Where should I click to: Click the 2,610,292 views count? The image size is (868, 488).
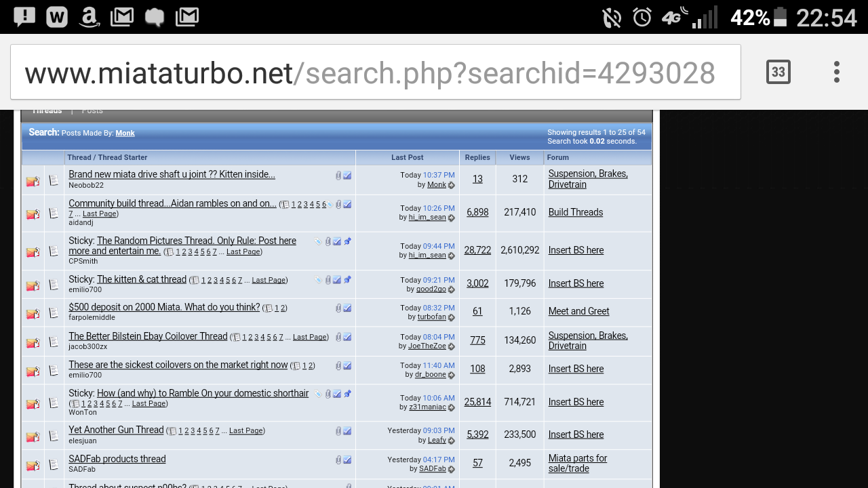[520, 250]
